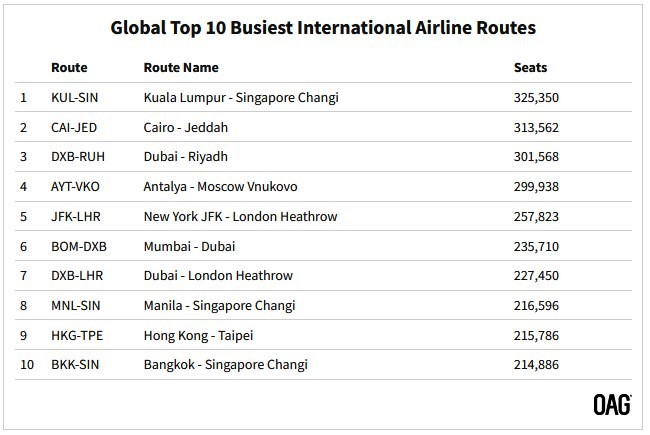Click the OAG logo
650x435 pixels.
pyautogui.click(x=612, y=405)
